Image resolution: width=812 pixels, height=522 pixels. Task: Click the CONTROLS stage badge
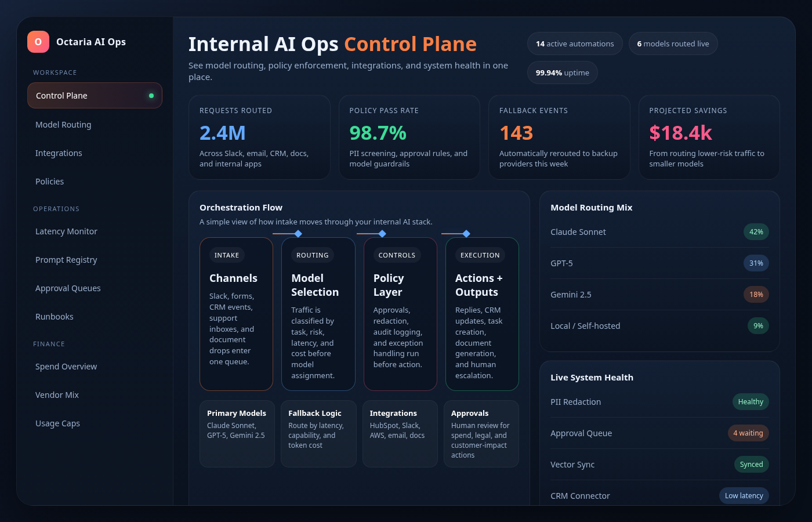[x=397, y=255]
